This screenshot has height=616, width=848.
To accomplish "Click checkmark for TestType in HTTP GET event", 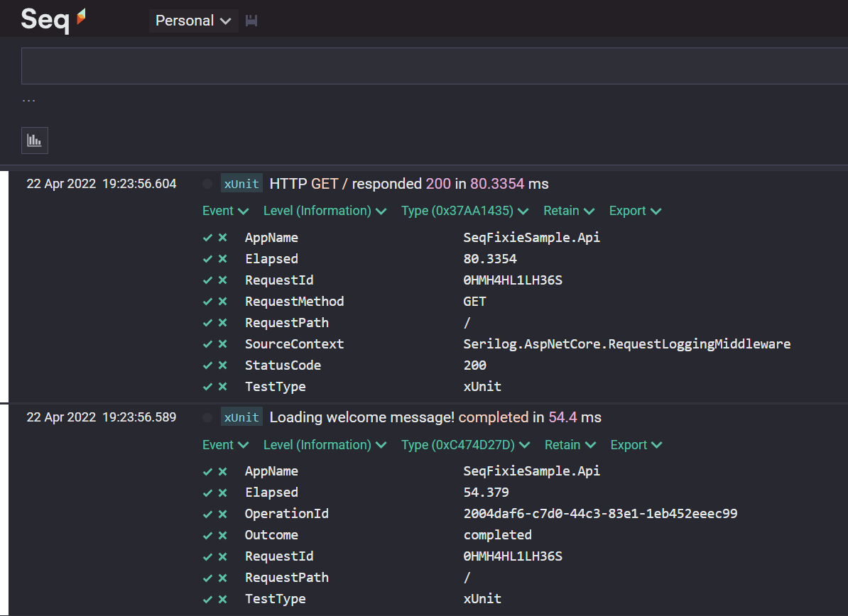I will coord(207,387).
